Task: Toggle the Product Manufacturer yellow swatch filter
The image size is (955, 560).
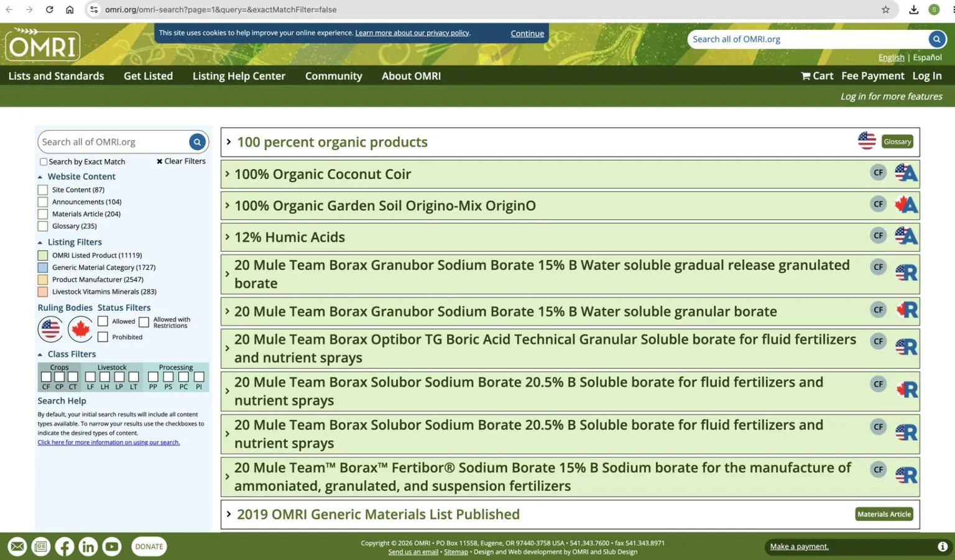Action: point(43,280)
